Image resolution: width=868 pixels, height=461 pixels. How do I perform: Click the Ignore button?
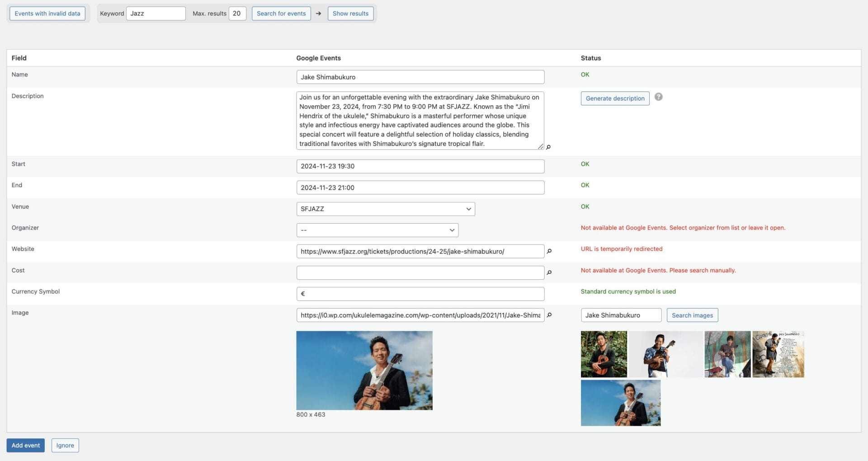[x=65, y=445]
